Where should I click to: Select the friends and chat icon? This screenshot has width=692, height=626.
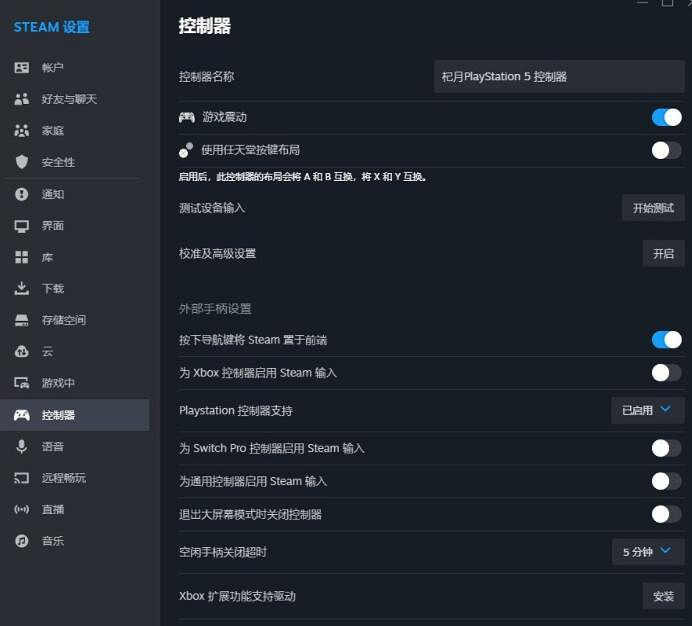point(22,99)
